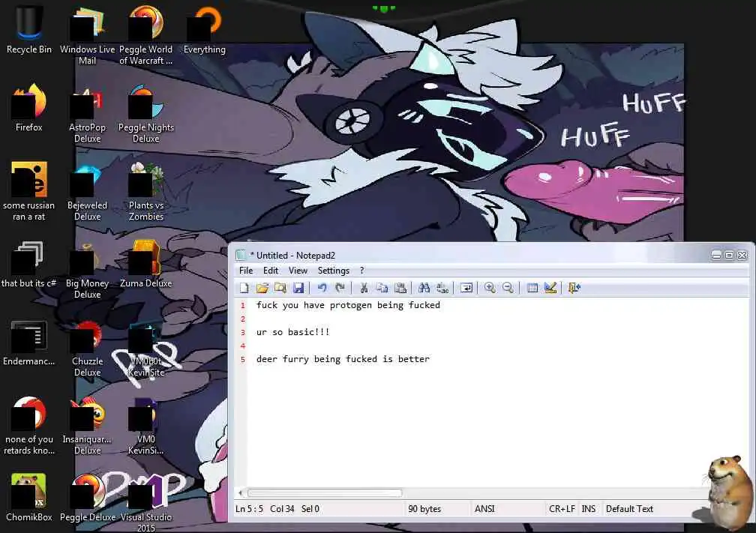Image resolution: width=756 pixels, height=533 pixels.
Task: Click 'Default Text' scheme in status bar
Action: [629, 509]
